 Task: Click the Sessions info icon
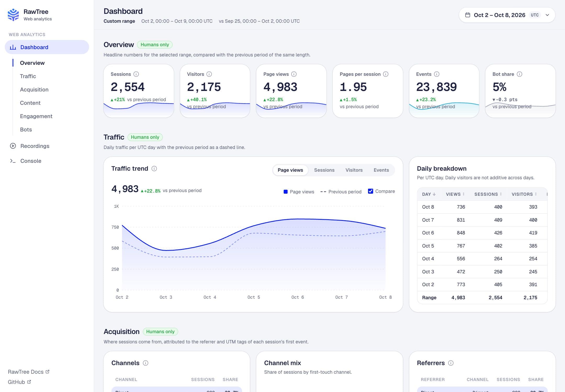pos(136,74)
